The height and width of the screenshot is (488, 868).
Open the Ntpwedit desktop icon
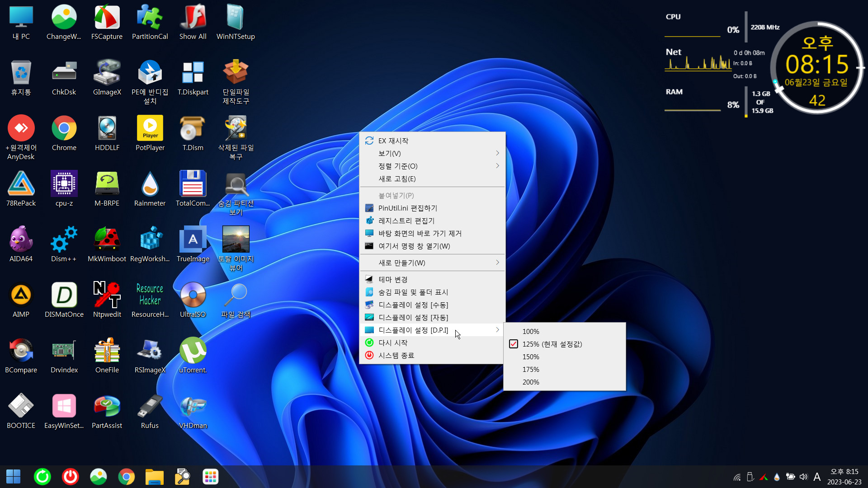pyautogui.click(x=107, y=300)
